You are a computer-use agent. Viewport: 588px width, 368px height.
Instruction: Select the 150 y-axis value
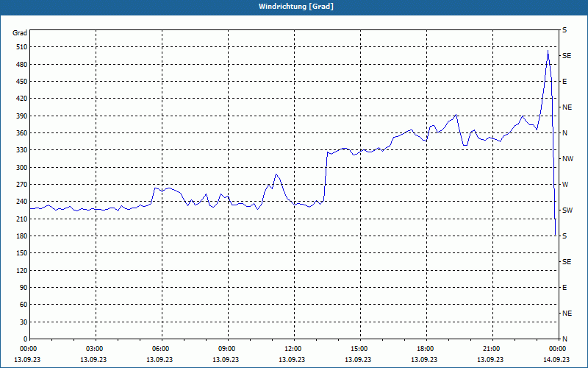click(22, 253)
